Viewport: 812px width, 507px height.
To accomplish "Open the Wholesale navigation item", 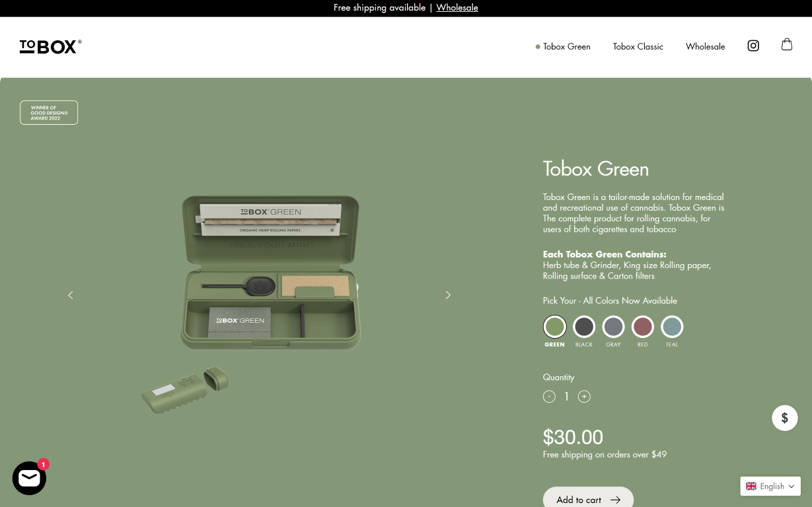I will point(705,46).
